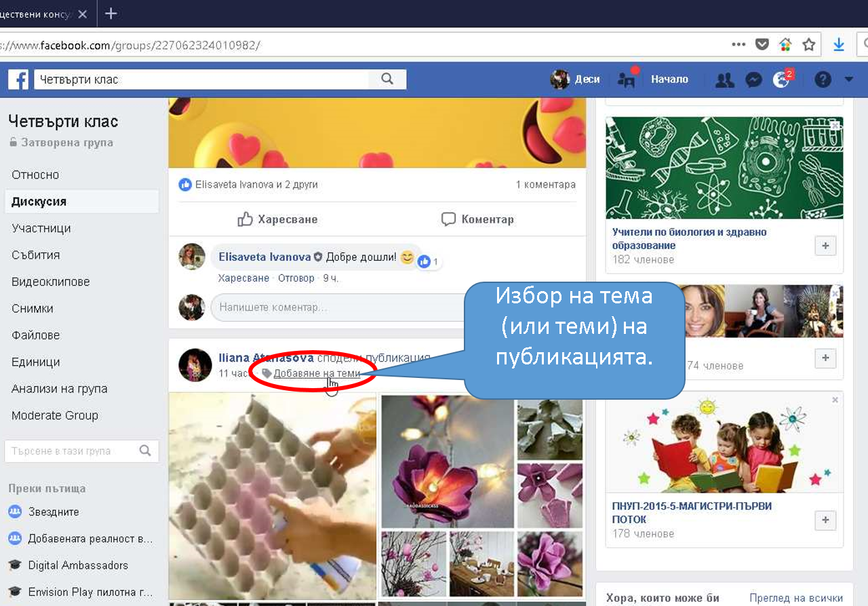868x606 pixels.
Task: Click Преглед на всички link
Action: click(x=796, y=598)
